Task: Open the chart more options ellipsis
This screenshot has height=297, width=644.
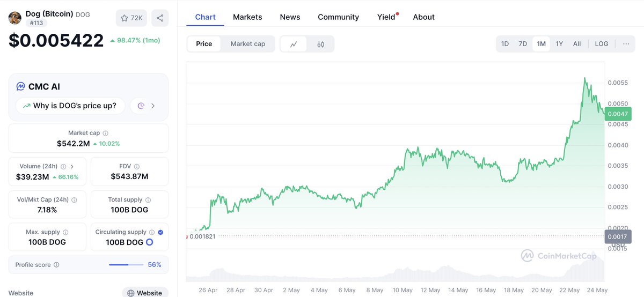Action: tap(626, 44)
